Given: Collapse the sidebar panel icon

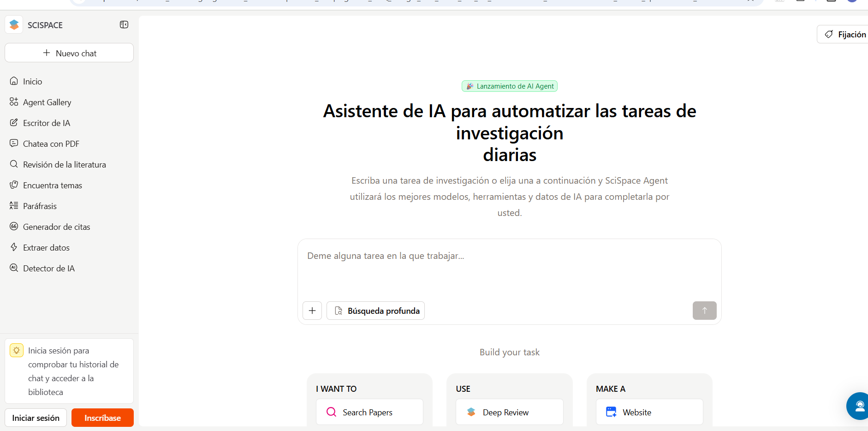Looking at the screenshot, I should point(124,25).
